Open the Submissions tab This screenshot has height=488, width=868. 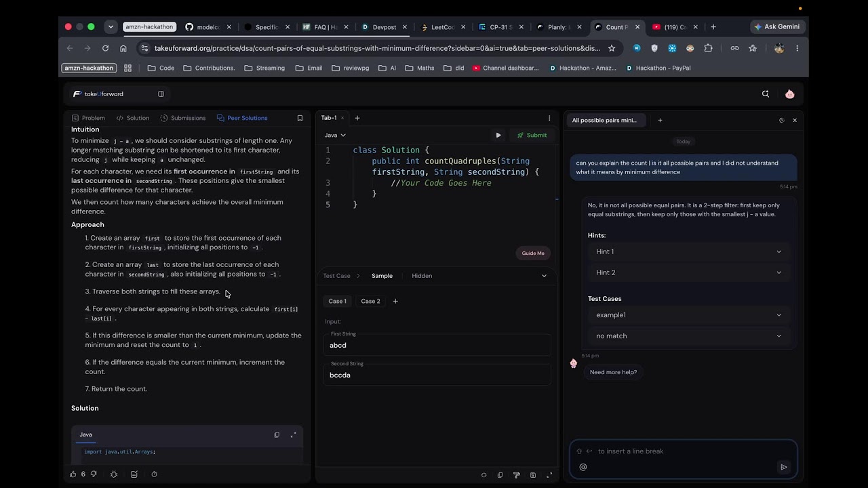point(183,118)
